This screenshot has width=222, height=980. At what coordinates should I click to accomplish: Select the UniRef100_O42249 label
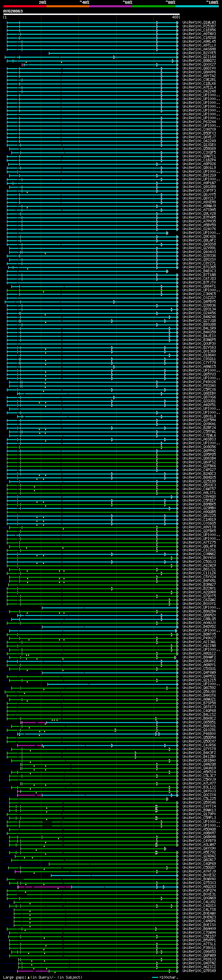tap(199, 141)
